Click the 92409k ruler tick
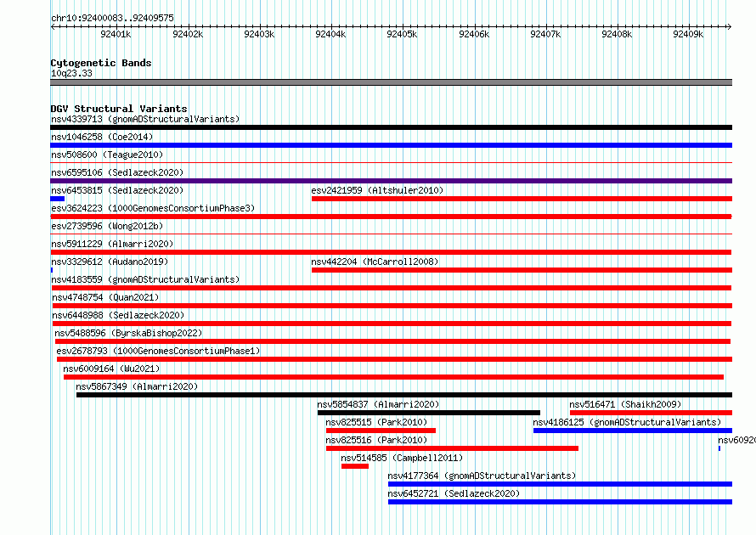The height and width of the screenshot is (535, 756). click(690, 27)
